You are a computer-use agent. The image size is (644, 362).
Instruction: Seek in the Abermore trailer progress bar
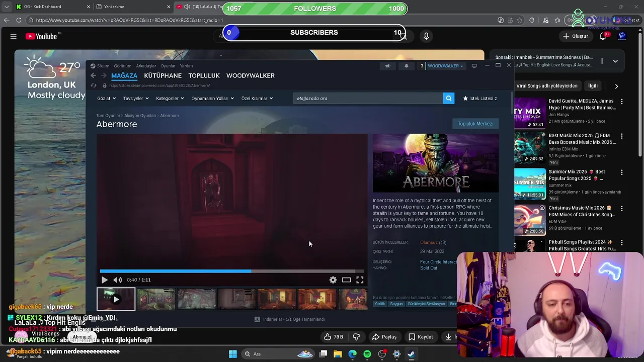click(232, 271)
